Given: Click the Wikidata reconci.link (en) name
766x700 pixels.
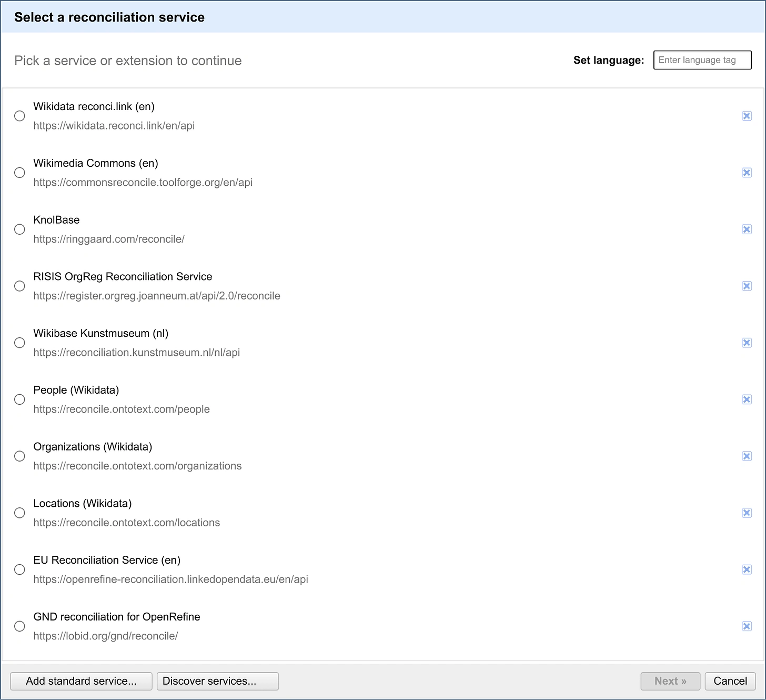Looking at the screenshot, I should (94, 107).
